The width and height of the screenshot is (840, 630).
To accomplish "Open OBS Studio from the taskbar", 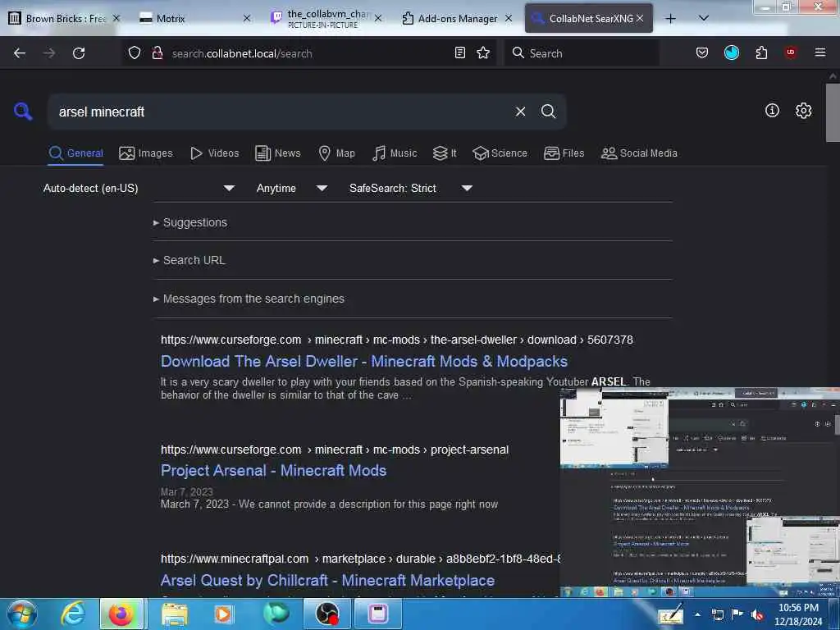I will click(326, 614).
